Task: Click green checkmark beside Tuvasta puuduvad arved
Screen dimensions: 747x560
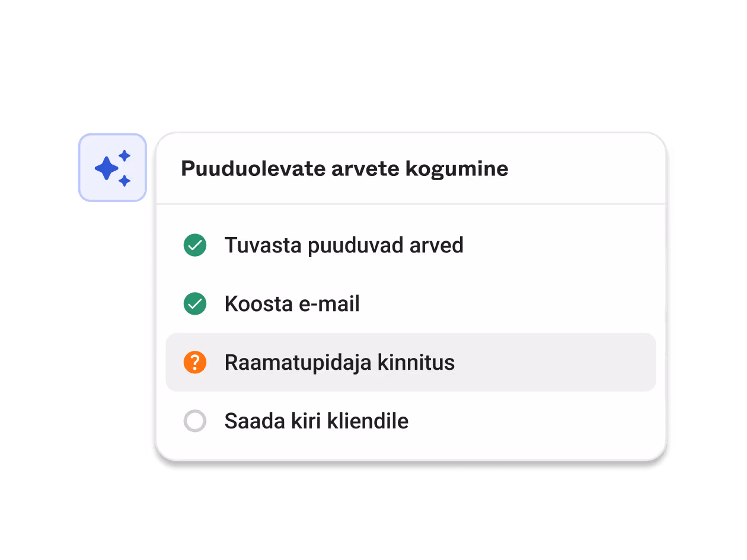Action: (x=195, y=245)
